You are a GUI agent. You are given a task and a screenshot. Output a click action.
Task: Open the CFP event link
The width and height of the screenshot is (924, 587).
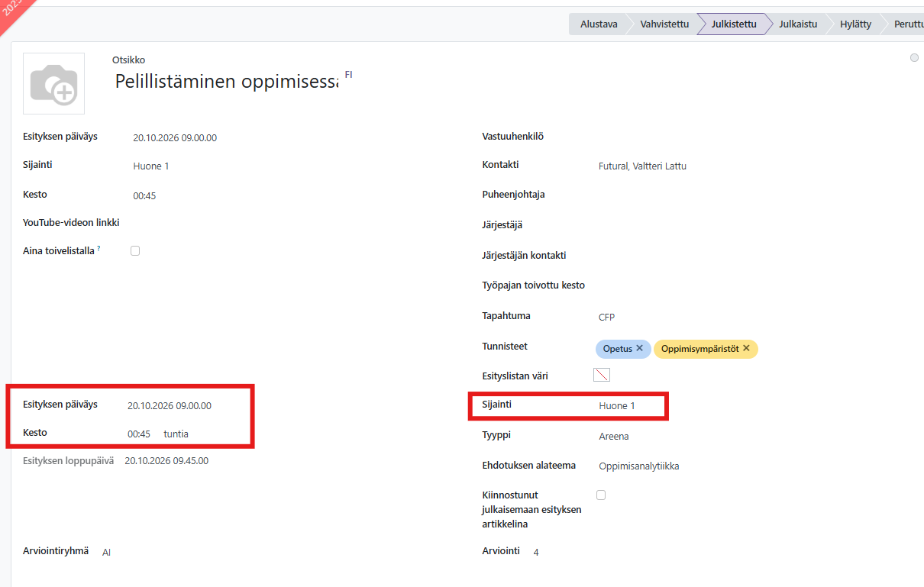pos(606,317)
